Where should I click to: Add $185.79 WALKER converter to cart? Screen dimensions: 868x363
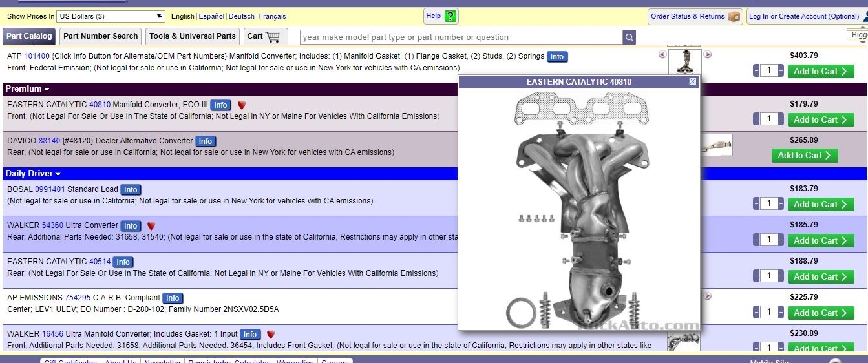(821, 241)
